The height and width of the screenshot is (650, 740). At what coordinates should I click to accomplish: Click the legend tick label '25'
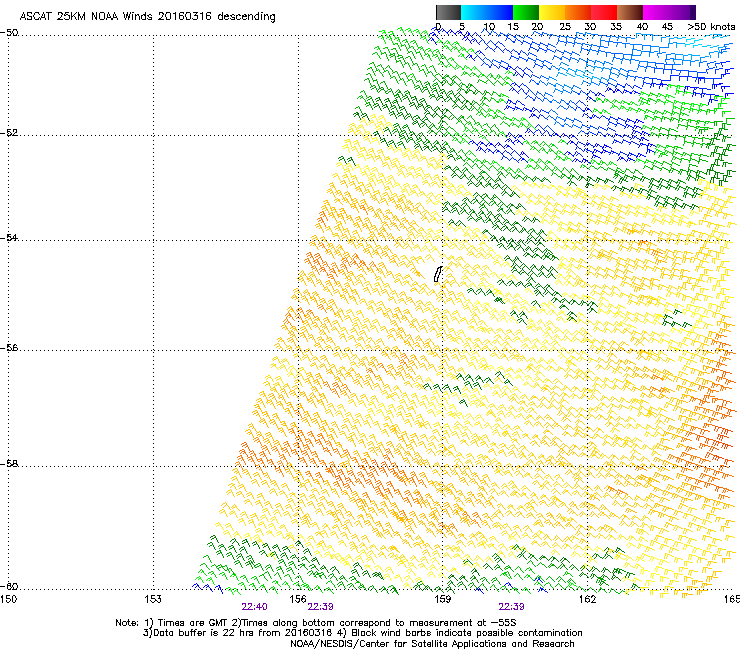tap(565, 27)
